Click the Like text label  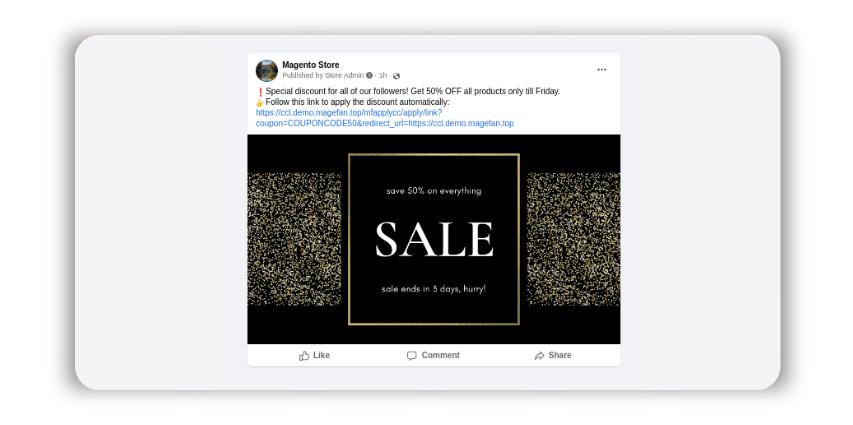click(x=322, y=355)
